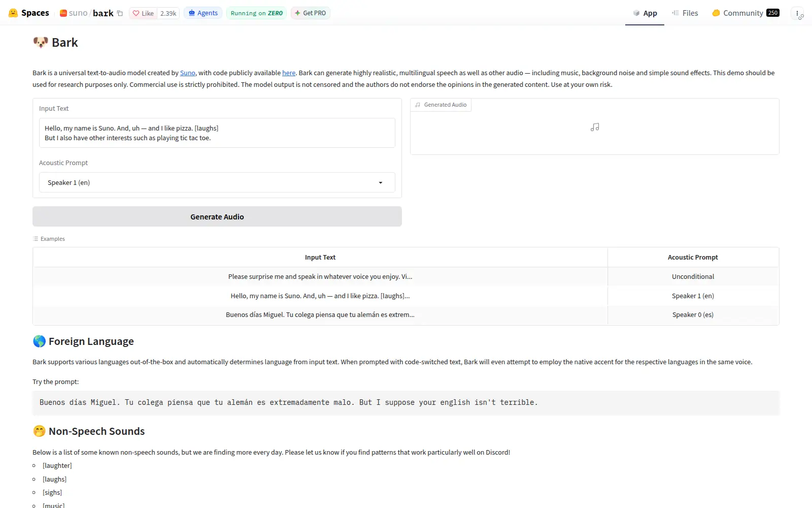
Task: Click the Running on ZERO badge
Action: (256, 13)
